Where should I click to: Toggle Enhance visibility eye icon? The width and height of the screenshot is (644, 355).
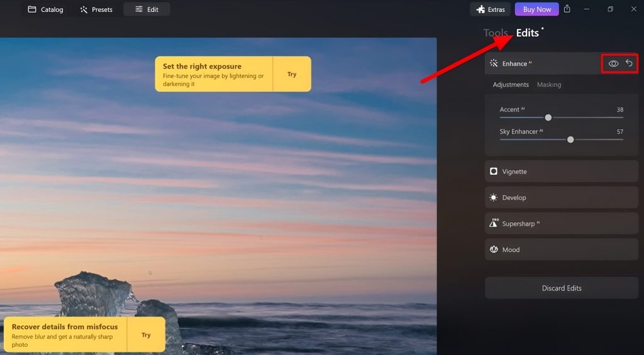613,63
